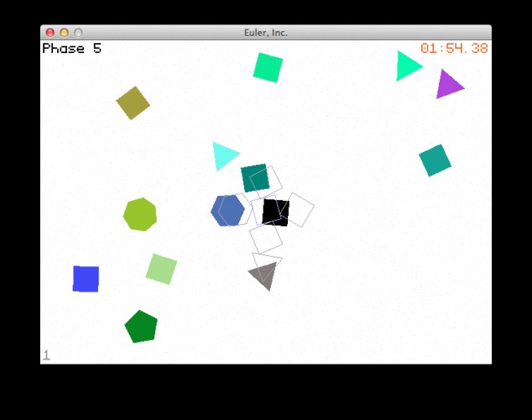Select the steel blue hexagon
Screen dimensions: 532x420
click(227, 211)
